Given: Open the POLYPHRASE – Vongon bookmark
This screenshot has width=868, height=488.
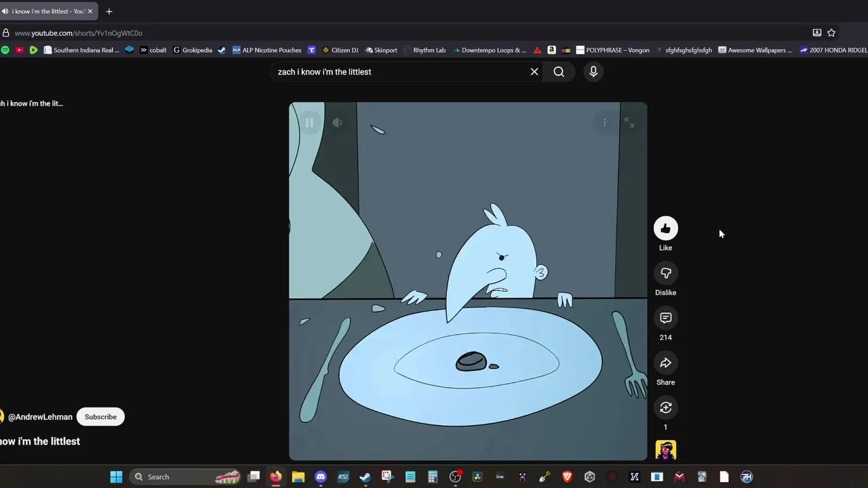Looking at the screenshot, I should [612, 50].
